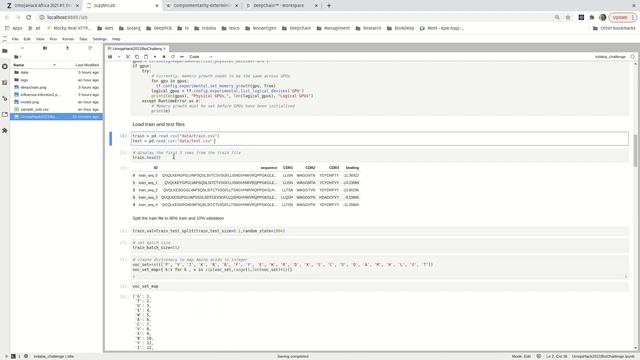Open a new browser tab
This screenshot has width=640, height=360.
coord(329,6)
